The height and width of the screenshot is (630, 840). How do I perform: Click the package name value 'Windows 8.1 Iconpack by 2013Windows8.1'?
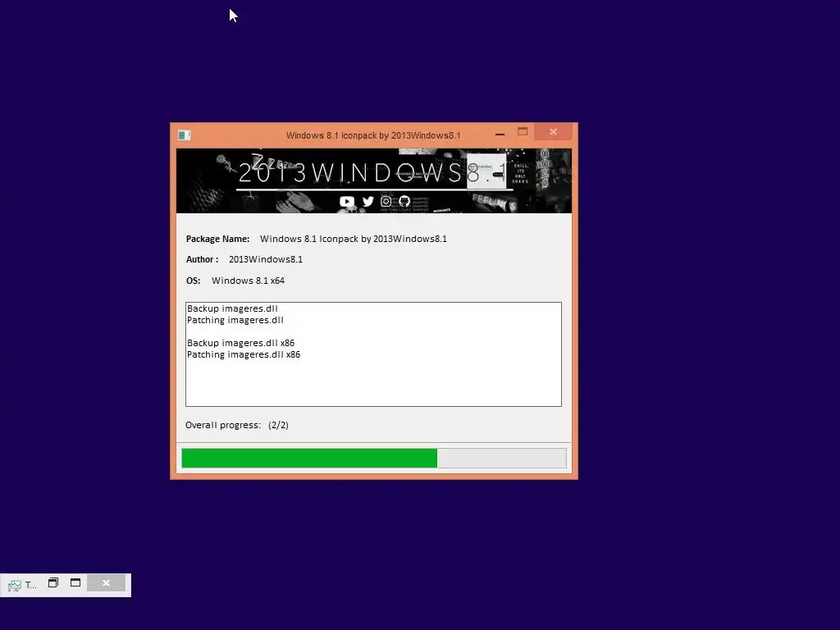(x=354, y=239)
